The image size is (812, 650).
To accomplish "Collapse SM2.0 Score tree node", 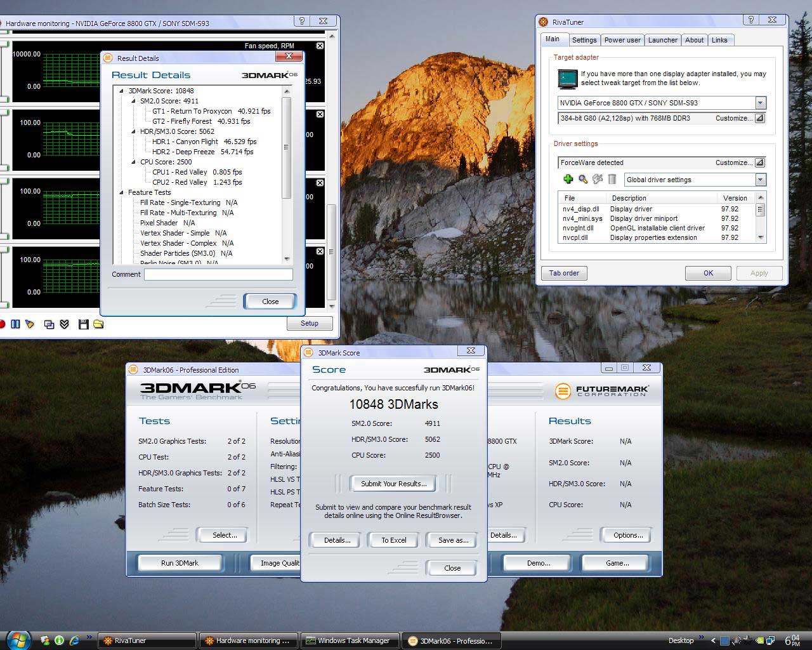I will coord(133,101).
